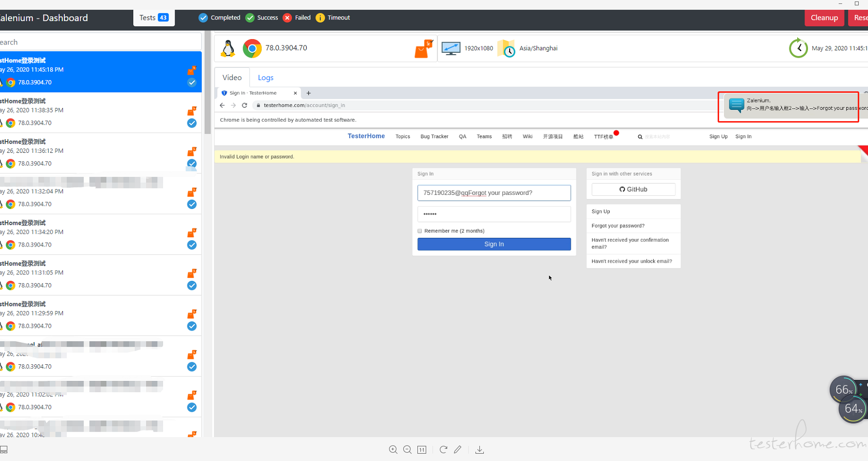This screenshot has width=868, height=461.
Task: Click 'Havn't received your confirmation email?' link
Action: [630, 243]
